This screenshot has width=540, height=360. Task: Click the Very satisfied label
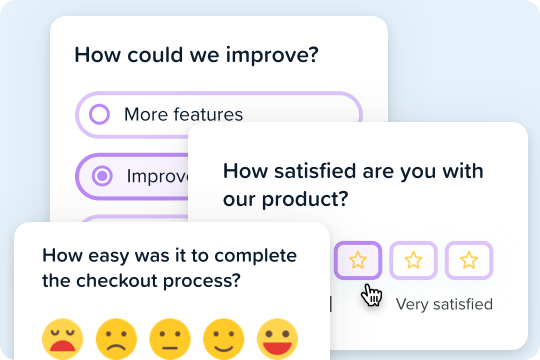[x=444, y=304]
